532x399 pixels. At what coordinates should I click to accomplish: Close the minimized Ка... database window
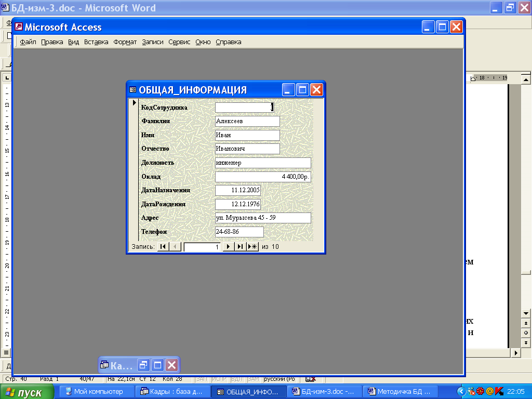[171, 365]
